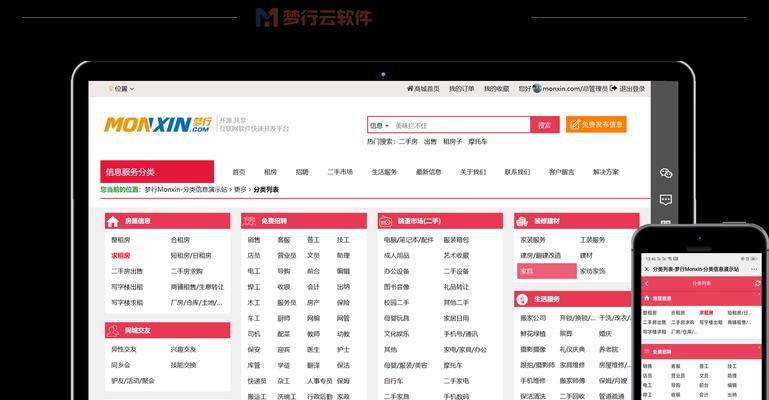This screenshot has height=400, width=769.
Task: Click the 梦行Monxin-分类信息演示站 breadcrumb
Action: 186,190
